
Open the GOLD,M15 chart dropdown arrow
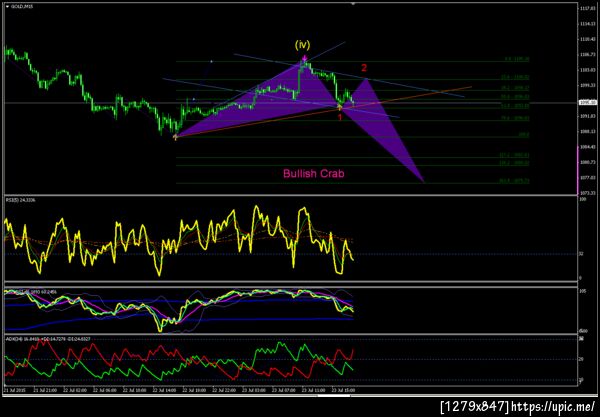(x=7, y=7)
